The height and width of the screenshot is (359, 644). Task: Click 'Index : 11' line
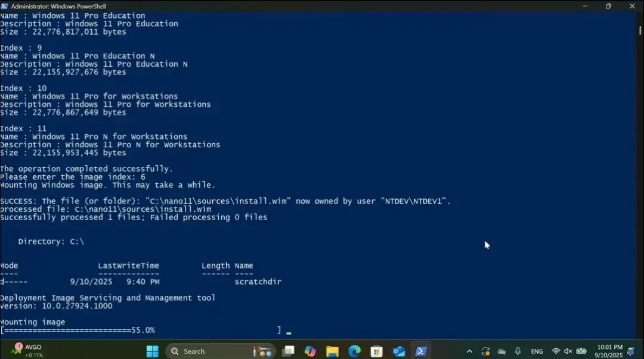pyautogui.click(x=23, y=128)
